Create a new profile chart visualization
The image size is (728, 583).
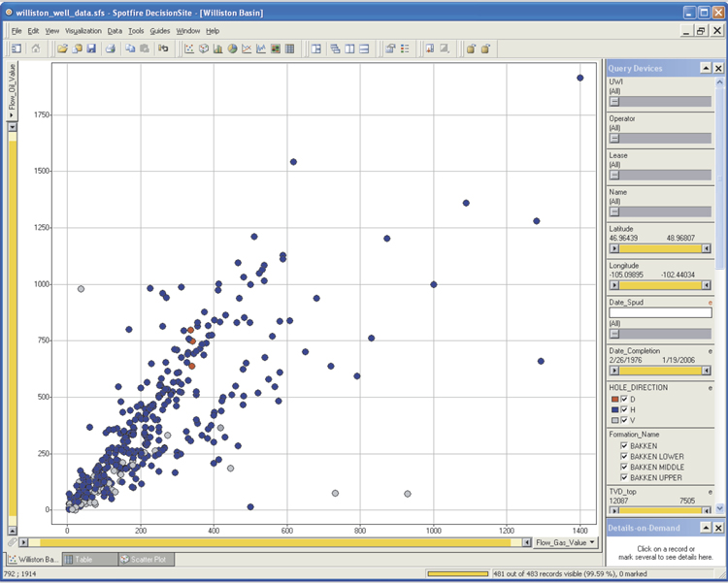coord(261,49)
